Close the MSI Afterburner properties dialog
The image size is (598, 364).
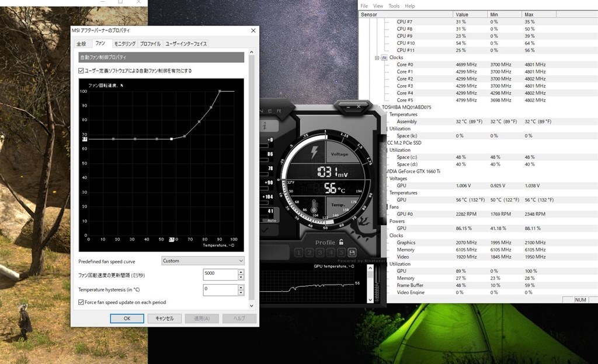(253, 30)
